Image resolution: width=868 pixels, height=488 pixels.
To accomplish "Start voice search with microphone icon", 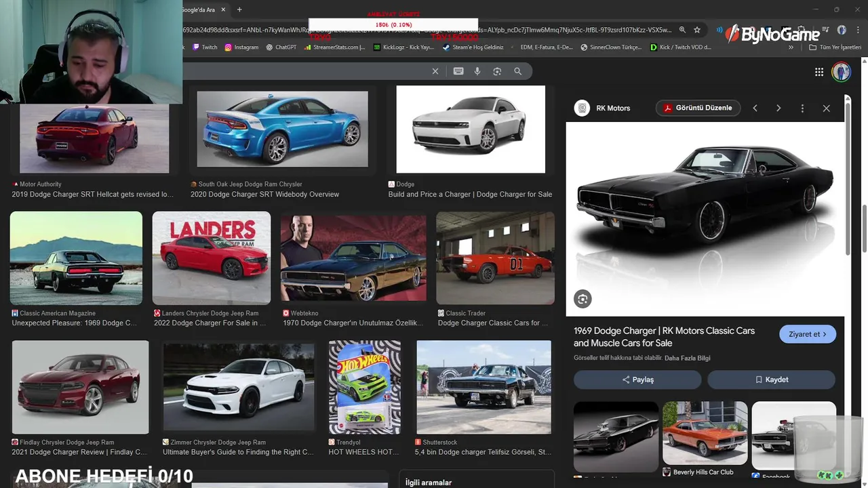I will pyautogui.click(x=477, y=71).
